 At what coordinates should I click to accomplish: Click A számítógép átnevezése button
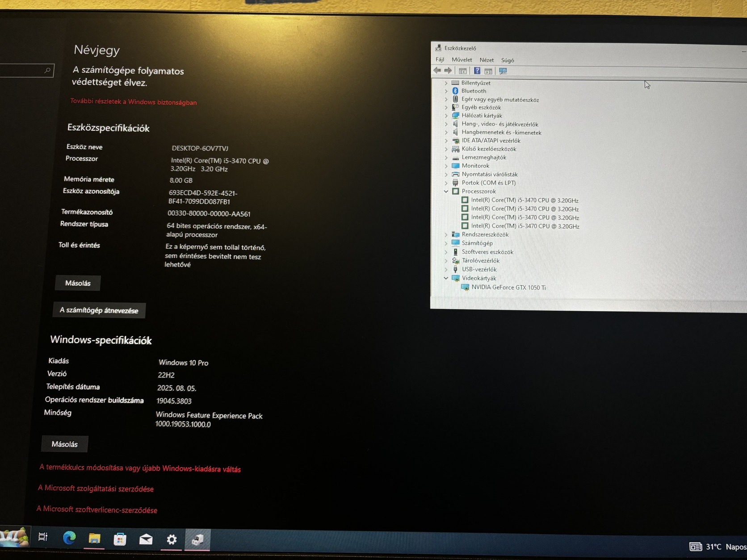pyautogui.click(x=99, y=310)
